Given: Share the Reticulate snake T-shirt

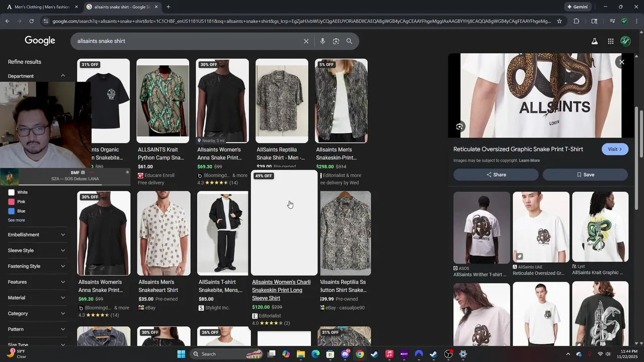Looking at the screenshot, I should pyautogui.click(x=496, y=174).
